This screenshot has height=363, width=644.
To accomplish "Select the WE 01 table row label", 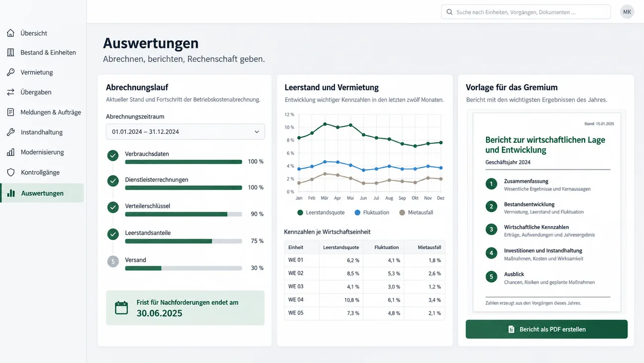I will point(296,260).
